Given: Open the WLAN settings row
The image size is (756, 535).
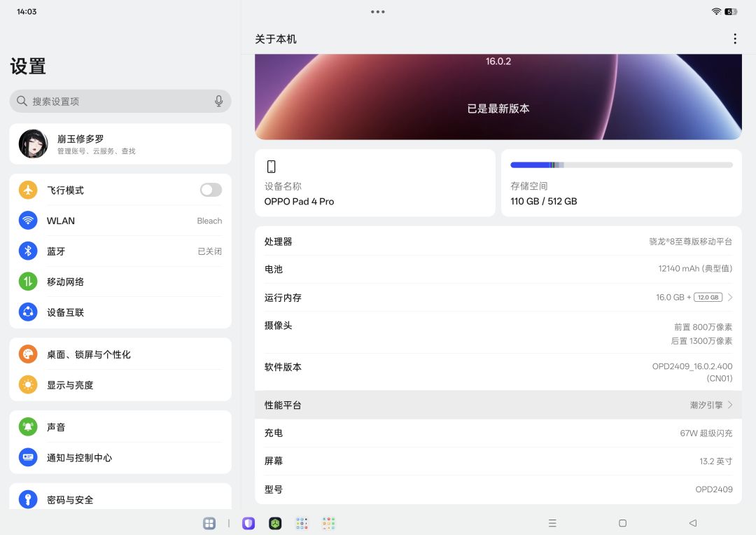Looking at the screenshot, I should [120, 221].
